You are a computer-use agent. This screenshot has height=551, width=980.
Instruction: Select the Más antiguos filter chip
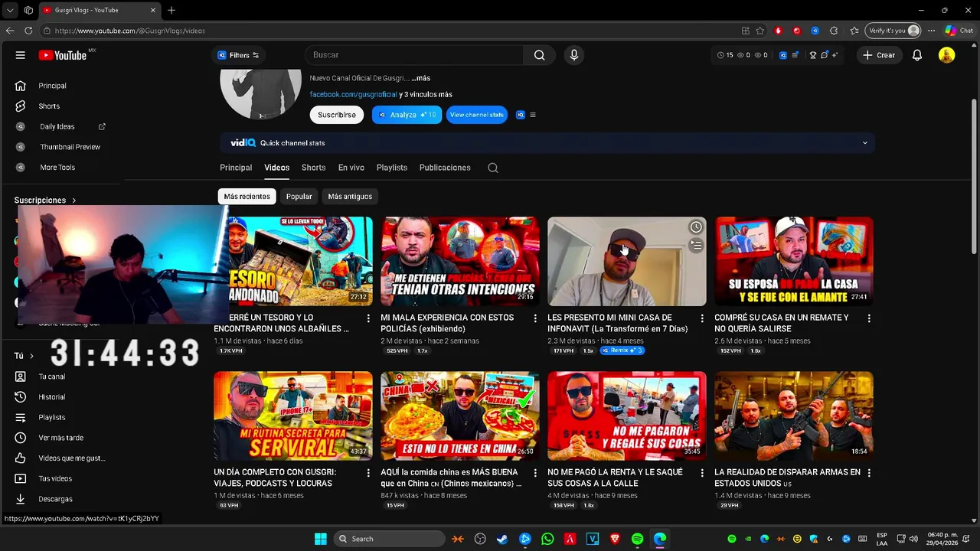[350, 197]
